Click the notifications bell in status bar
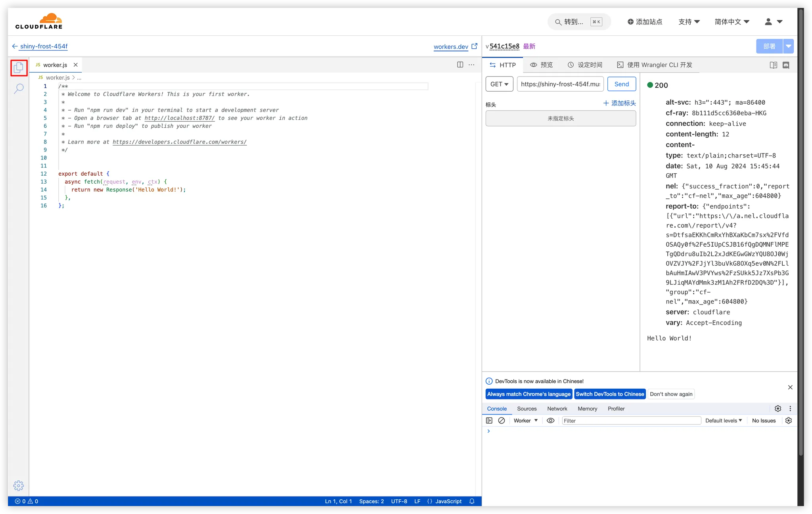Viewport: 812px width, 514px height. coord(472,501)
